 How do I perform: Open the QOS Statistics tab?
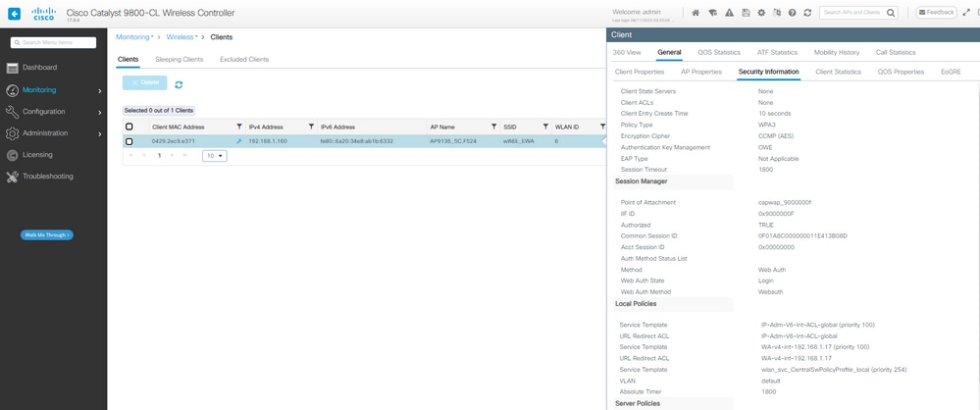(719, 53)
